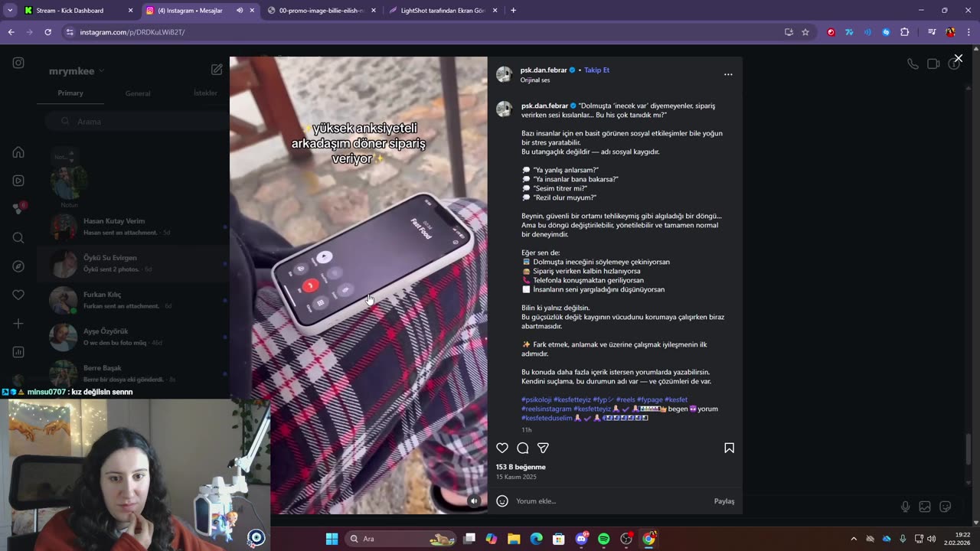The image size is (980, 551).
Task: Open the Chrome extensions puzzle menu
Action: pos(904,32)
